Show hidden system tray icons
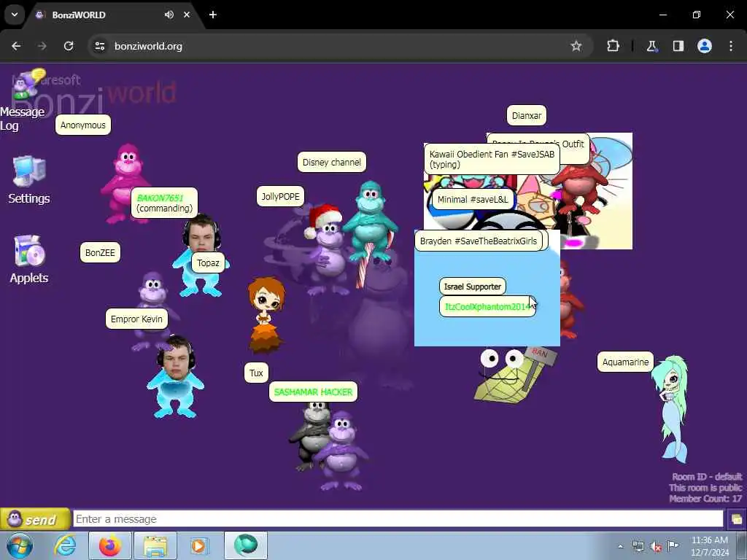Image resolution: width=747 pixels, height=560 pixels. pyautogui.click(x=620, y=546)
